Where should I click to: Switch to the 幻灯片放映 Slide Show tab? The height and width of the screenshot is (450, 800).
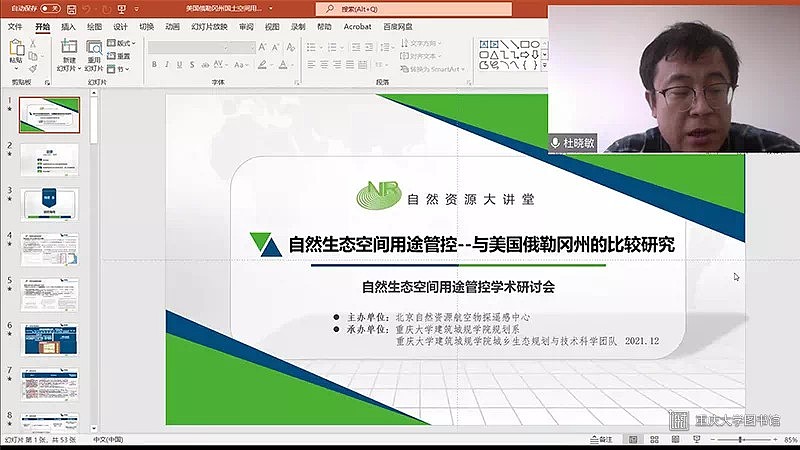tap(209, 27)
